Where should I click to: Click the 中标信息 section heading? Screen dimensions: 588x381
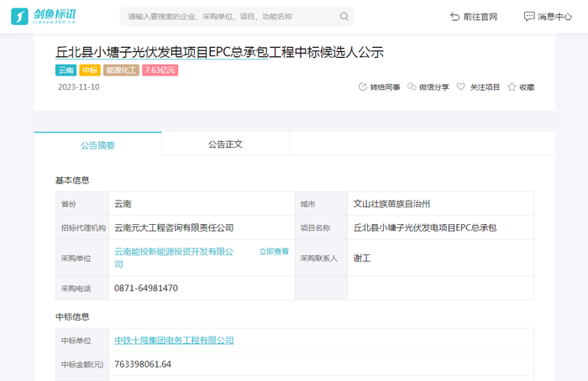(x=72, y=317)
